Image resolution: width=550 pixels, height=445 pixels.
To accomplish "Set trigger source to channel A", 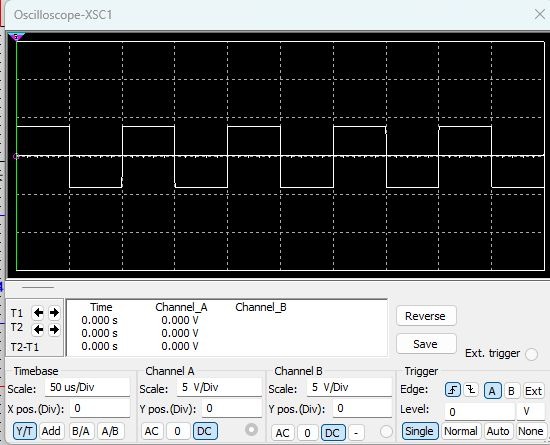I will [x=492, y=390].
